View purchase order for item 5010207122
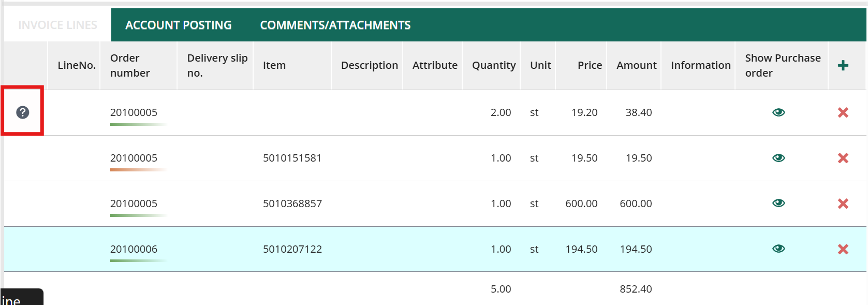 pos(778,249)
